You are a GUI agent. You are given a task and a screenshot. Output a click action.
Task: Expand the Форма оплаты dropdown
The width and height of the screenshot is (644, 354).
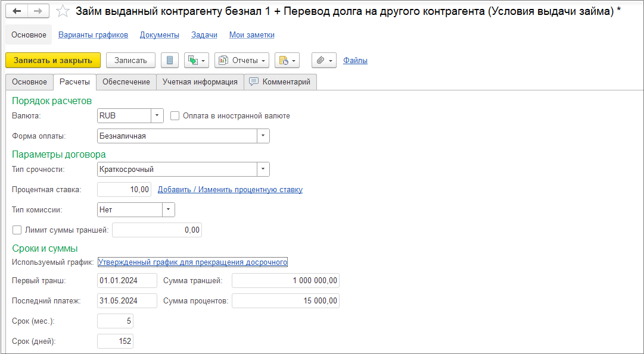pyautogui.click(x=263, y=136)
